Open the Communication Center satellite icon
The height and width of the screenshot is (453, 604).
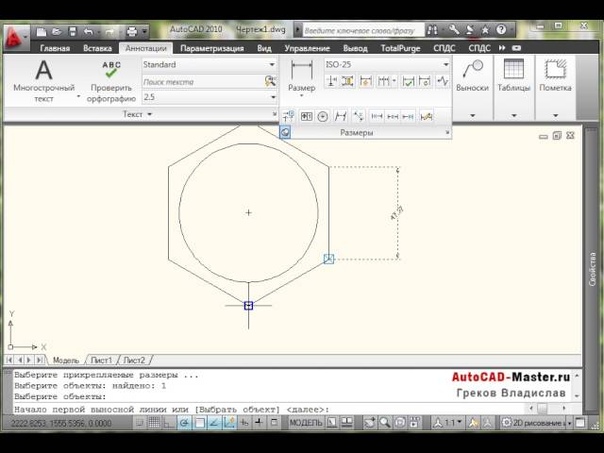pyautogui.click(x=470, y=30)
